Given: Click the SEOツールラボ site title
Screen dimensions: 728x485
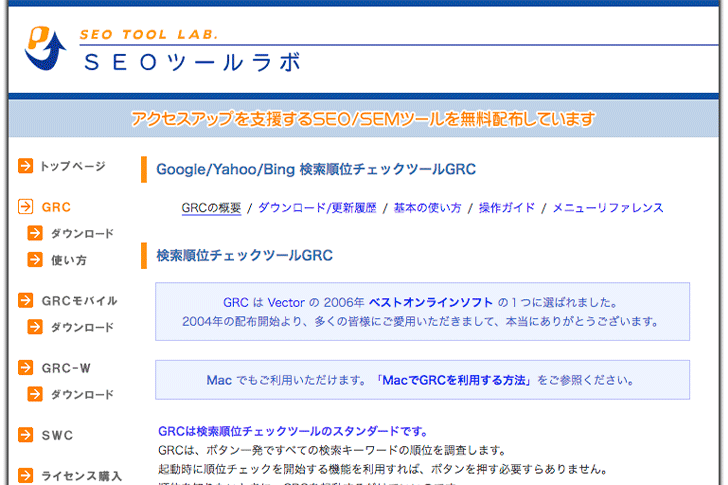Looking at the screenshot, I should (x=193, y=62).
